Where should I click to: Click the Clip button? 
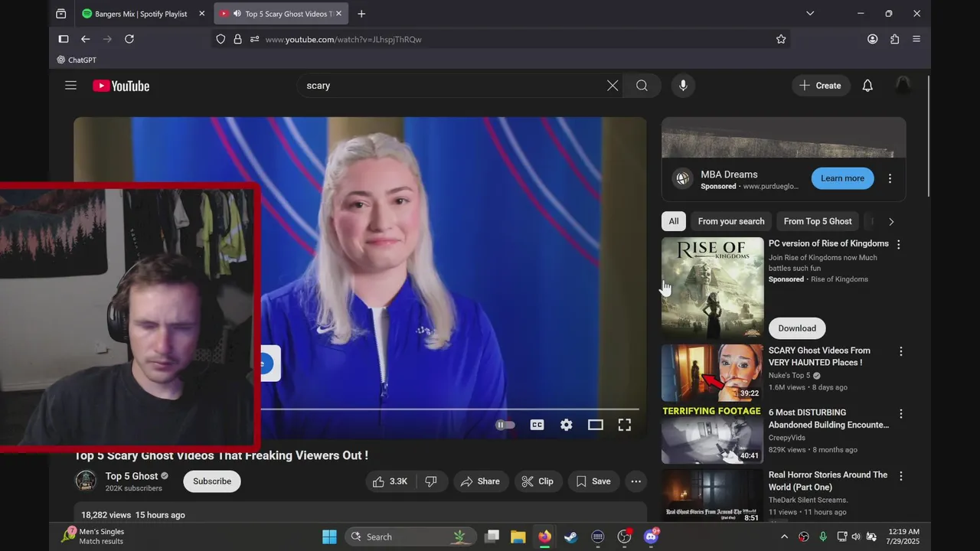click(537, 481)
